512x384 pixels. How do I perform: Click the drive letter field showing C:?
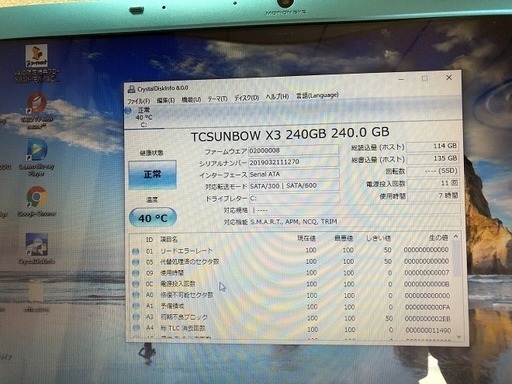(x=295, y=198)
